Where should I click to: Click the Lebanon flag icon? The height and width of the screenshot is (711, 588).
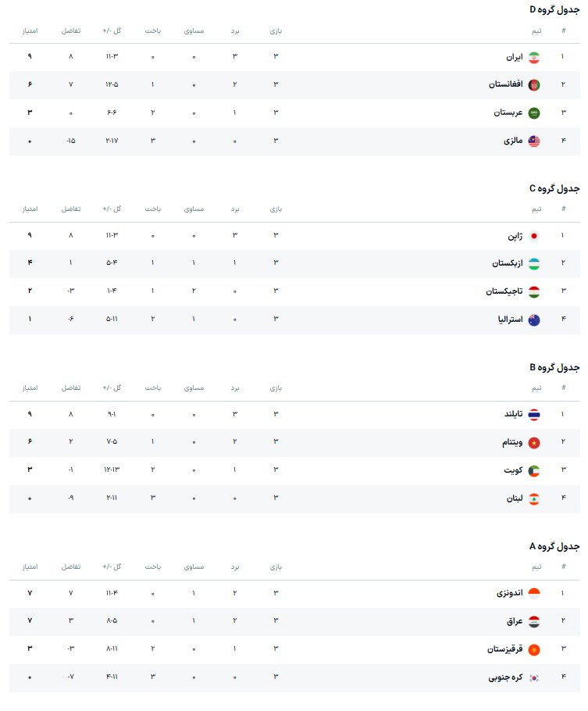[x=534, y=499]
